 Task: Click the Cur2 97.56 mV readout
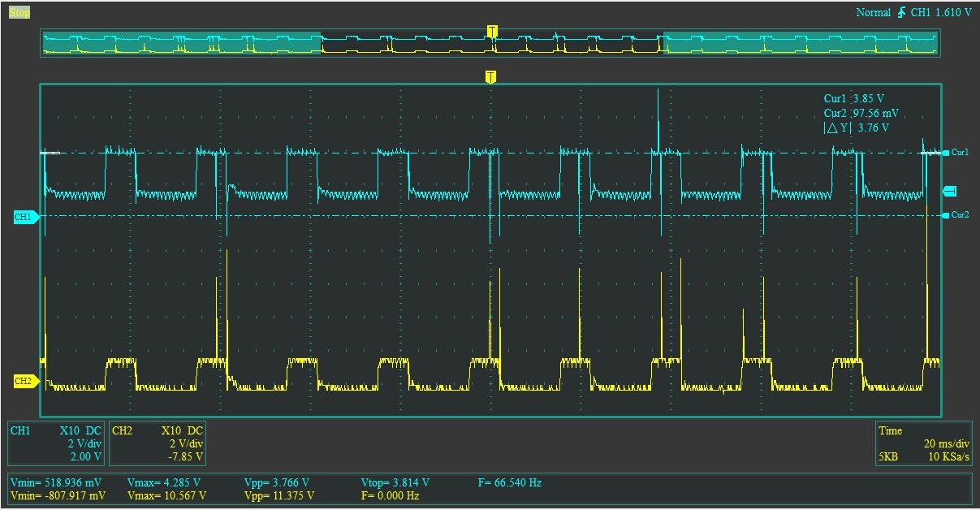click(x=861, y=113)
